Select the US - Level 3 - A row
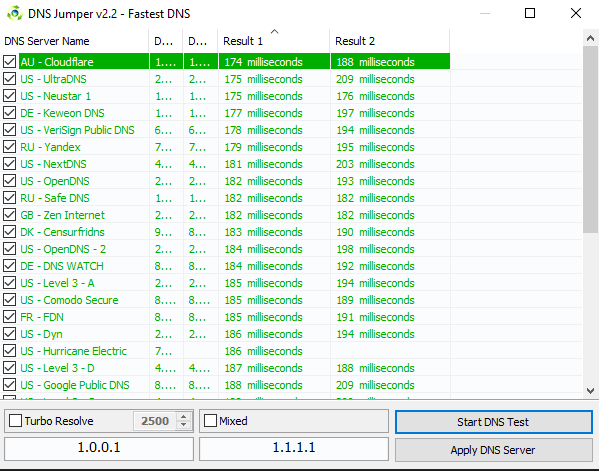The image size is (599, 471). (226, 283)
